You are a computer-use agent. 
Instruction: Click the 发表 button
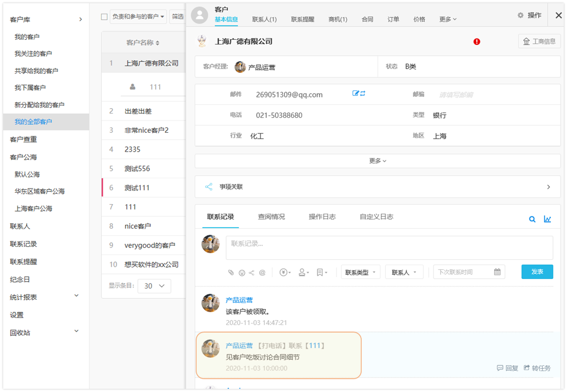[537, 272]
